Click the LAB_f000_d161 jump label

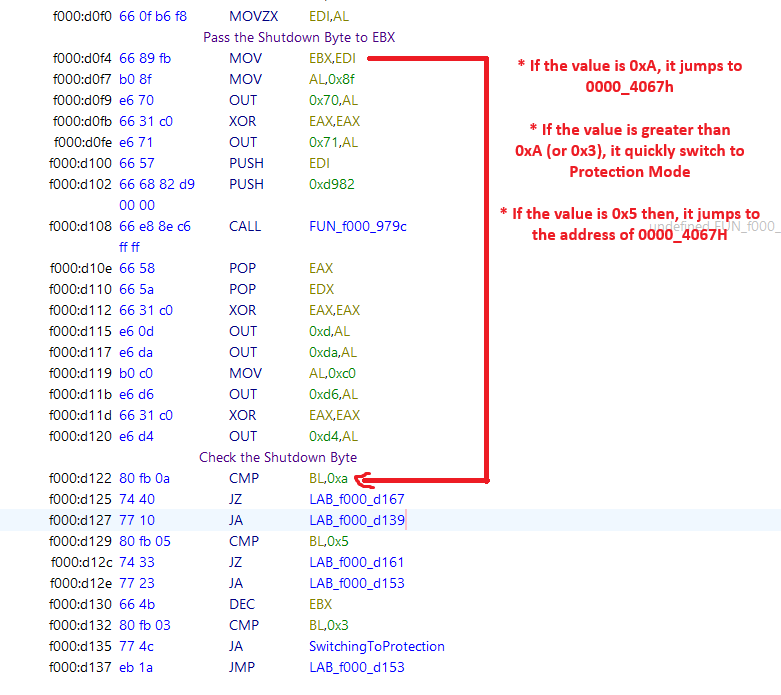click(357, 562)
